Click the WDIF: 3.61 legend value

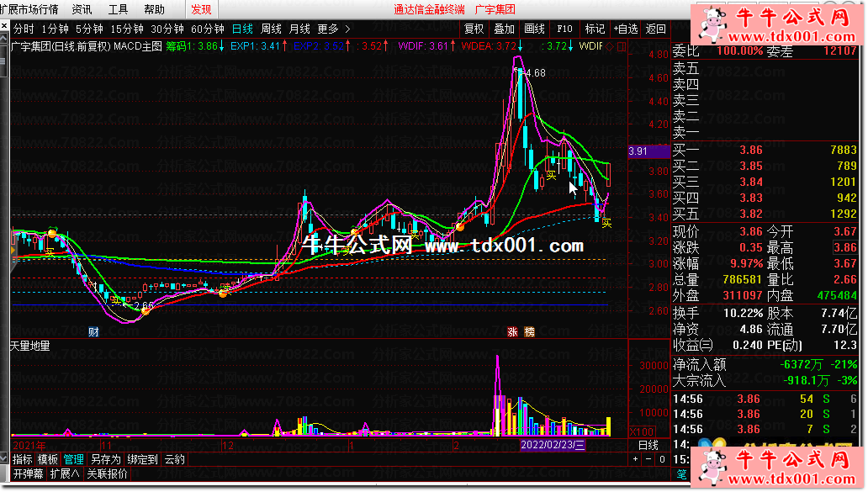(423, 46)
